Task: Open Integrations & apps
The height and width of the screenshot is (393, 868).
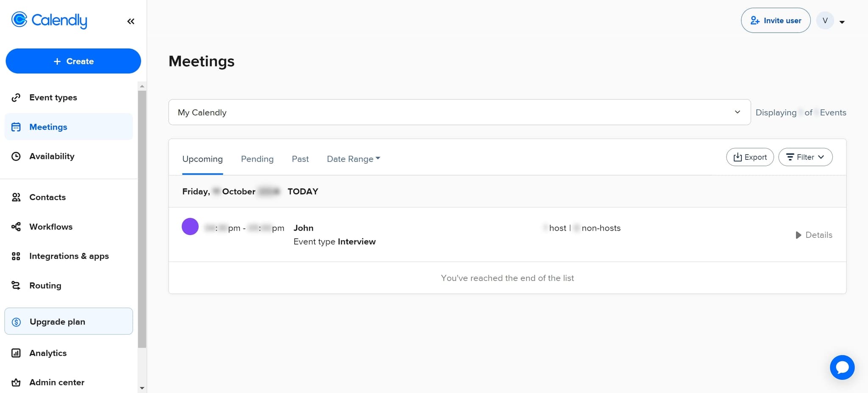Action: [69, 256]
